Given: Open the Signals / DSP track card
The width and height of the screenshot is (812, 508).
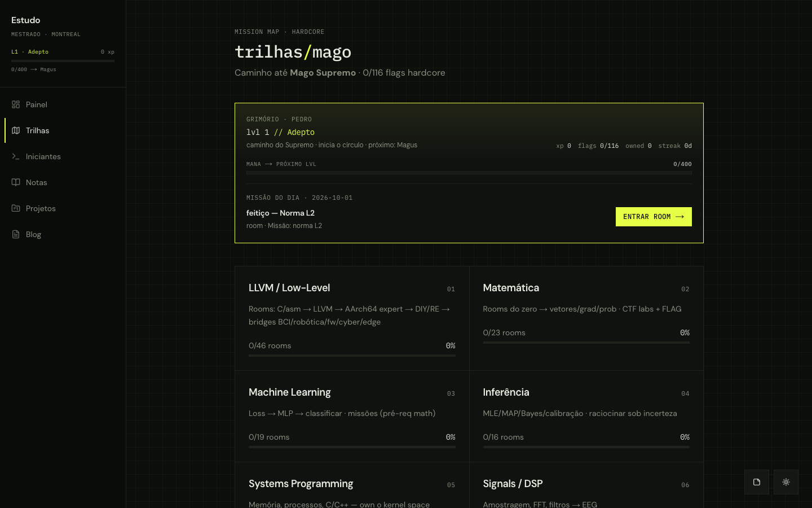Looking at the screenshot, I should (x=586, y=485).
